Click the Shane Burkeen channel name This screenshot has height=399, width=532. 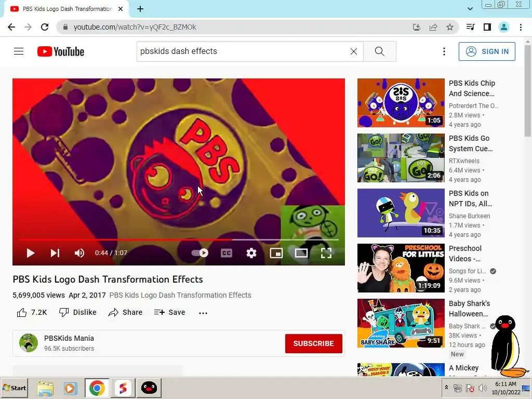coord(469,216)
